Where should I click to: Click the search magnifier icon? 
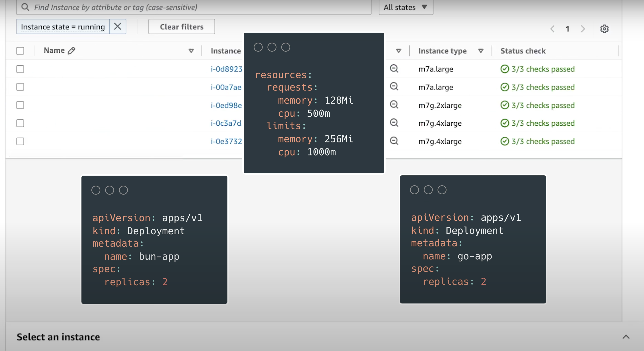[25, 7]
